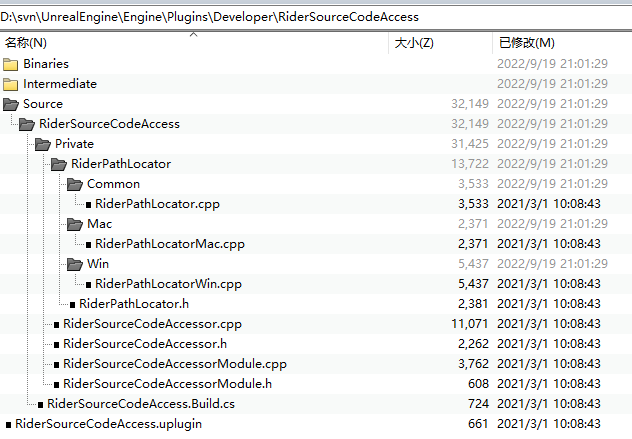Click the file bullet beside RiderPathLocatorWin.cpp
Image resolution: width=632 pixels, height=439 pixels.
(88, 285)
